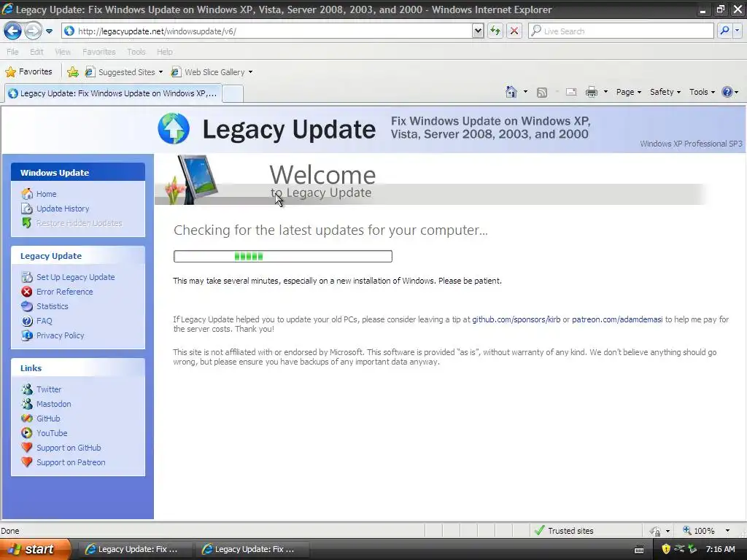
Task: Open the search provider dropdown arrow
Action: pos(737,31)
